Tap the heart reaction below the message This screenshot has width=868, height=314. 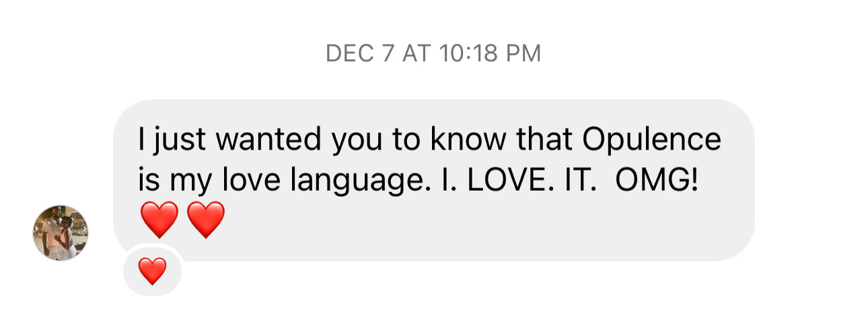(152, 271)
